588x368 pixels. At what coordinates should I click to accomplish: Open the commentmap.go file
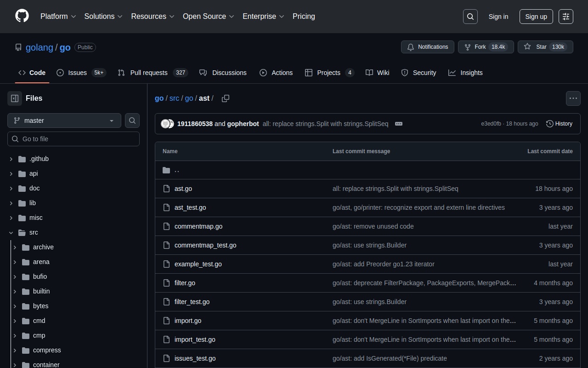click(x=198, y=226)
